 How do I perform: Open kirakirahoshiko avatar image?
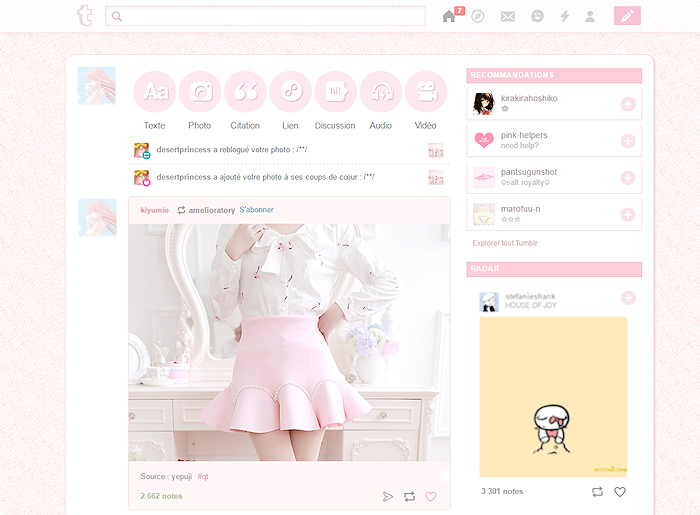point(484,104)
